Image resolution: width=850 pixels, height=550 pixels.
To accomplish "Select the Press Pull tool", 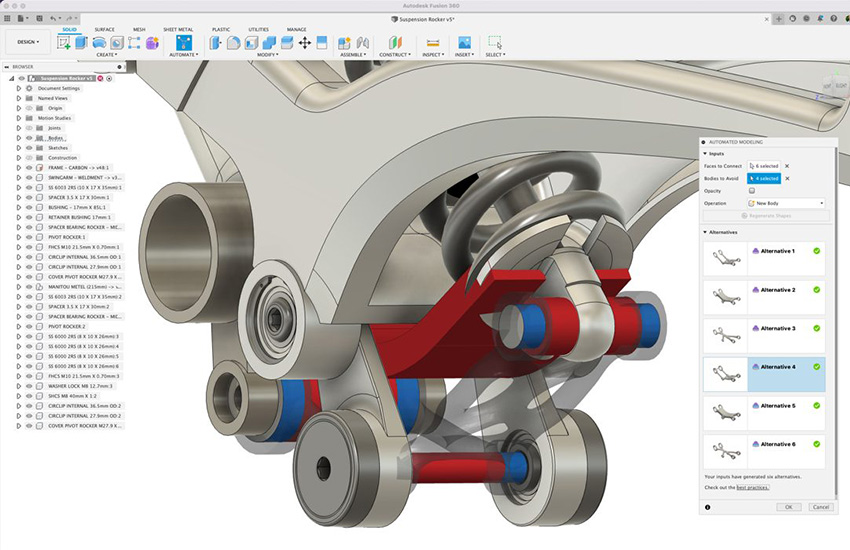I will tap(216, 43).
